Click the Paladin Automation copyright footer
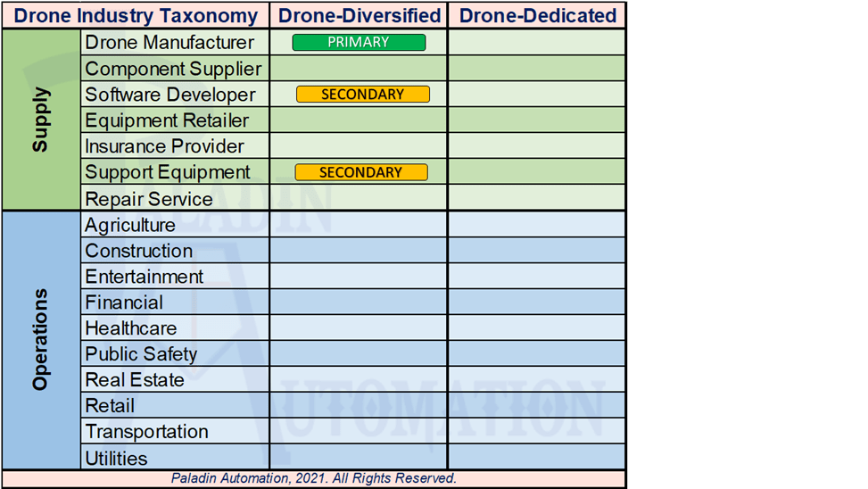Viewport: 868px width, 489px height. click(314, 478)
